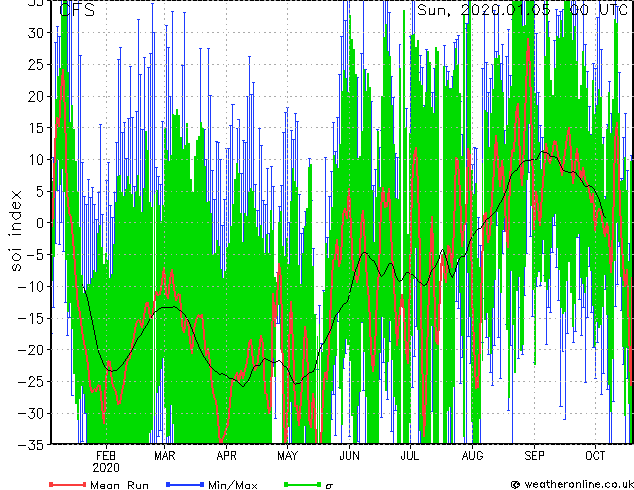The height and width of the screenshot is (490, 634).
Task: Click the weatheronline.co.uk copyright text
Action: click(x=572, y=484)
